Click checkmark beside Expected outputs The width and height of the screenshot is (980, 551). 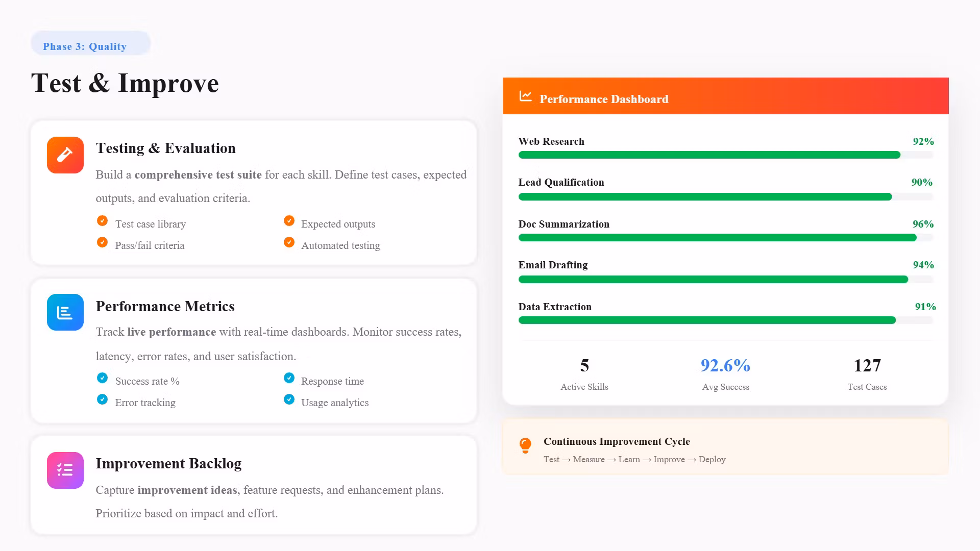pos(289,221)
